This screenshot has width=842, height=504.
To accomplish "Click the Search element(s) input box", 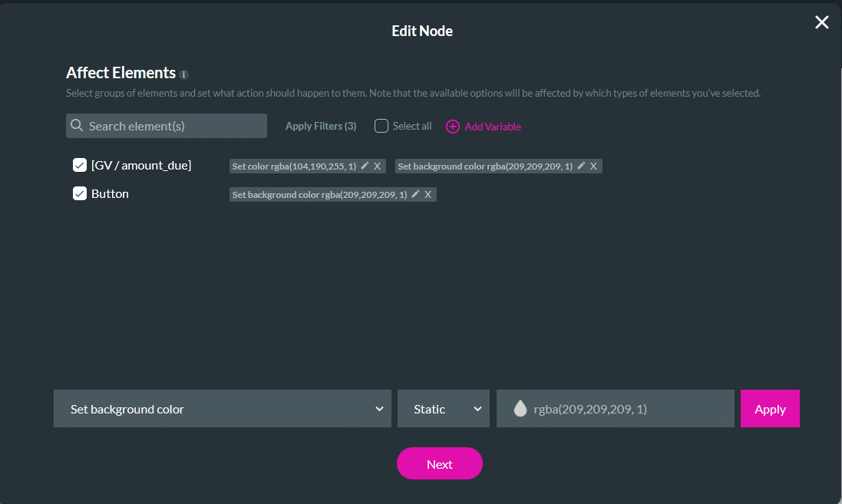I will click(x=166, y=125).
